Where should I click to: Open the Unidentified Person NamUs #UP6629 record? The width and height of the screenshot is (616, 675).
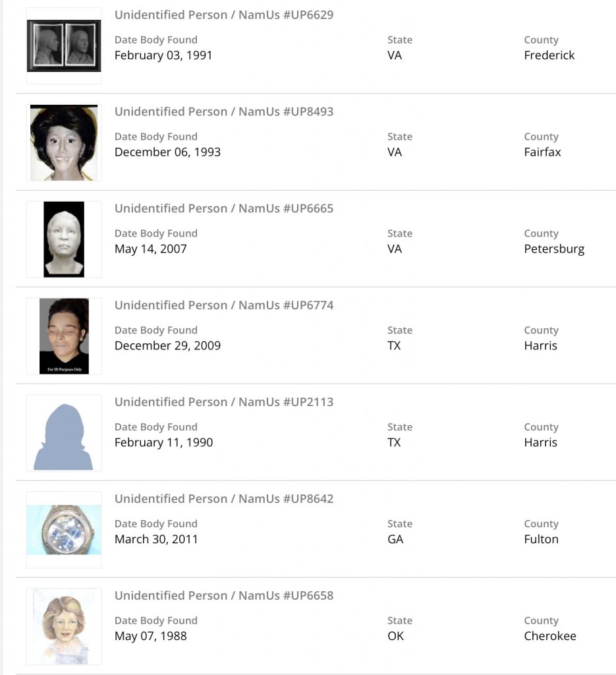[224, 15]
